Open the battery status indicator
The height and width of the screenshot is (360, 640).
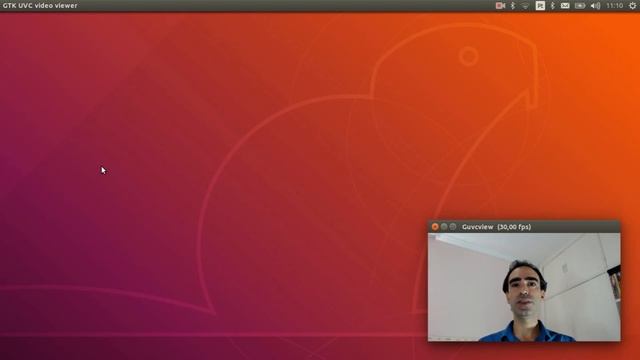click(580, 6)
